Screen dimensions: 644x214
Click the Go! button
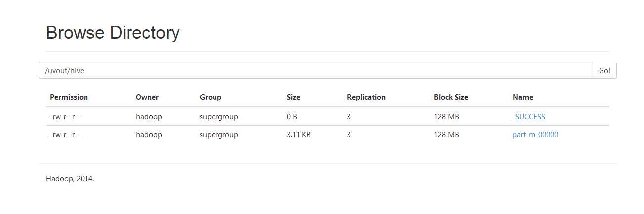[x=604, y=70]
